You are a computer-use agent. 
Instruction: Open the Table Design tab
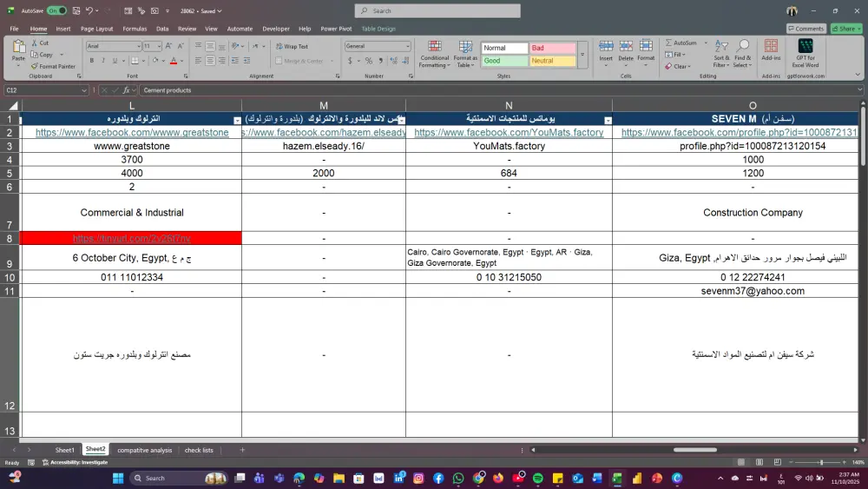(378, 29)
